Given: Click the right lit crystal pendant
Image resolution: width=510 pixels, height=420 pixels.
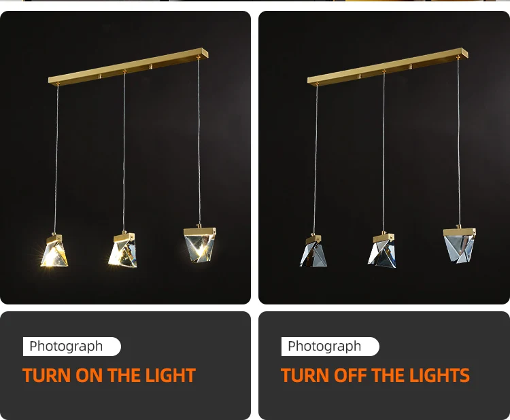Looking at the screenshot, I should (200, 245).
